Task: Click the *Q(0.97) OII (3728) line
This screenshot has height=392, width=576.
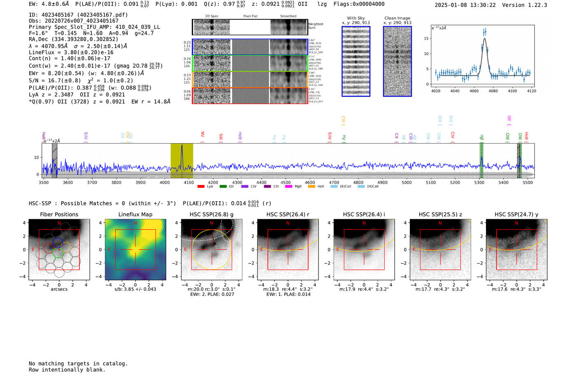Action: coord(99,101)
